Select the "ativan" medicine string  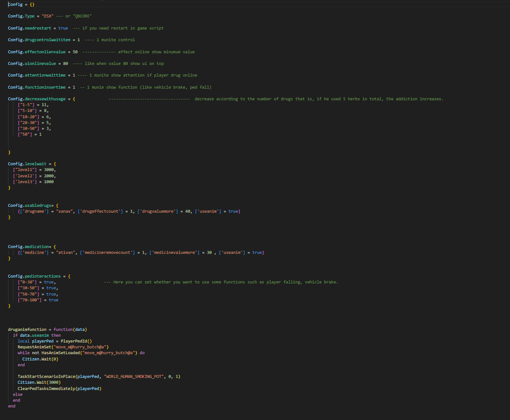64,252
